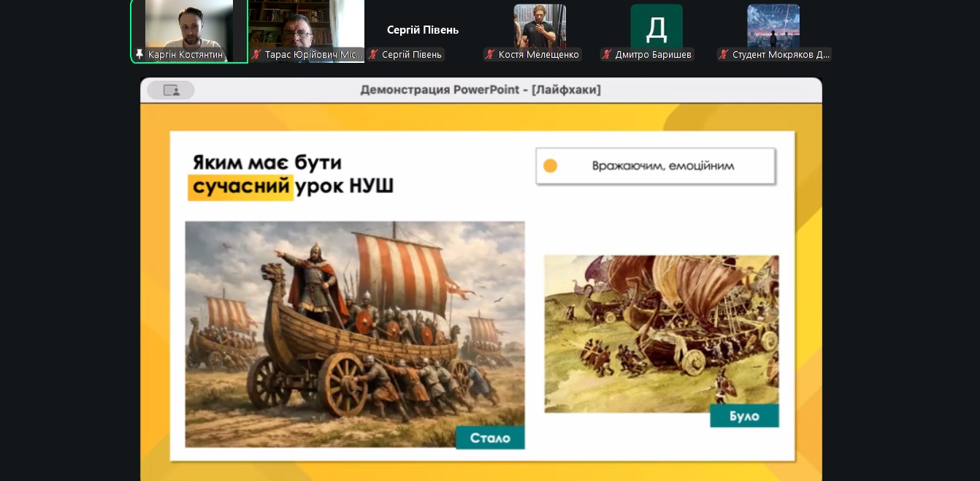Select Тарас Юрійович video thumbnail
980x481 pixels.
[x=306, y=24]
